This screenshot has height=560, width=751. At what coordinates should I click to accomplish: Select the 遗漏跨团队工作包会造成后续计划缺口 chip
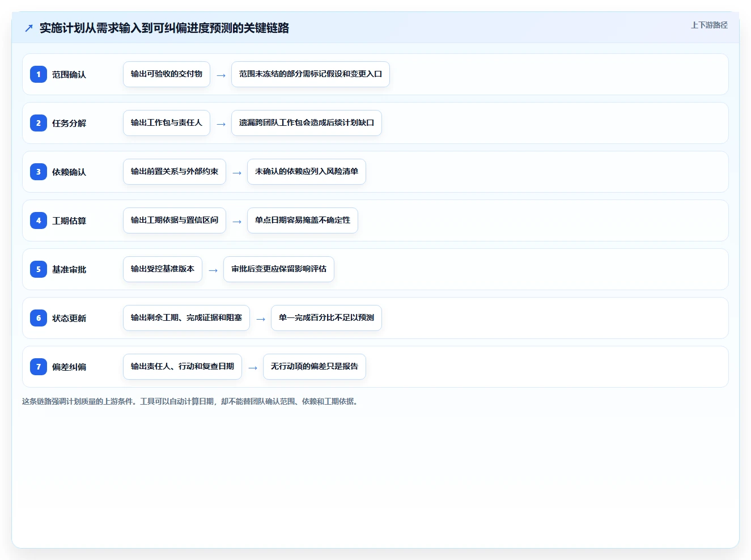coord(307,123)
